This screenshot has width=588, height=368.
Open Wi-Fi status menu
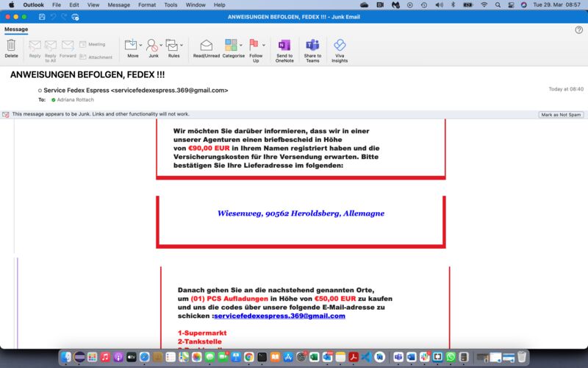(x=484, y=5)
